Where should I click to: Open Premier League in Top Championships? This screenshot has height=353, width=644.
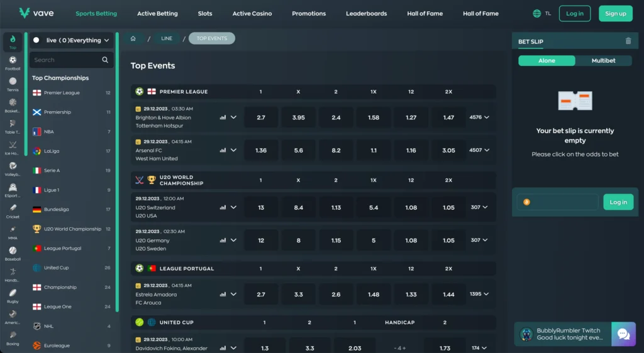coord(72,93)
